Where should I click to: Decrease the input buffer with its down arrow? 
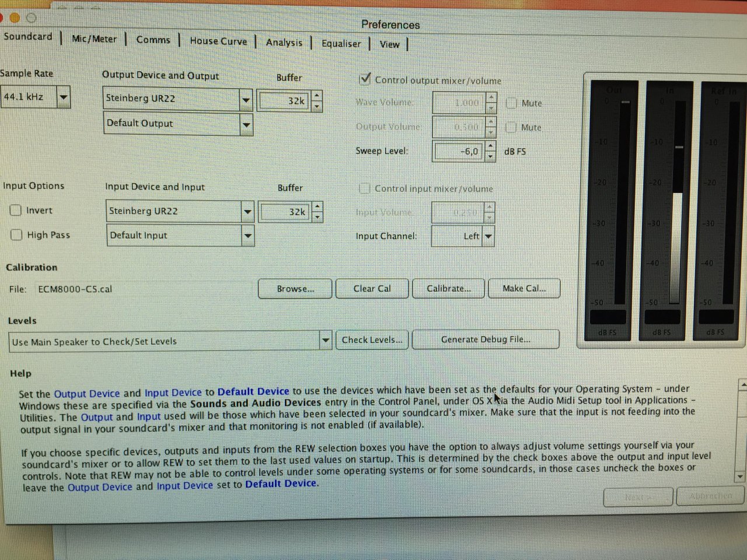click(x=317, y=217)
